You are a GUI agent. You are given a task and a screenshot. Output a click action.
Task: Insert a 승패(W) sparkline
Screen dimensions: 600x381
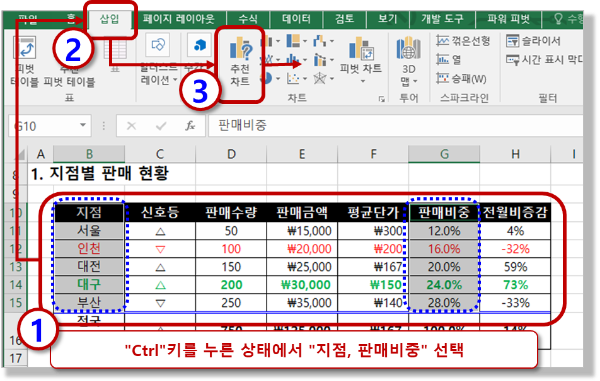point(461,79)
